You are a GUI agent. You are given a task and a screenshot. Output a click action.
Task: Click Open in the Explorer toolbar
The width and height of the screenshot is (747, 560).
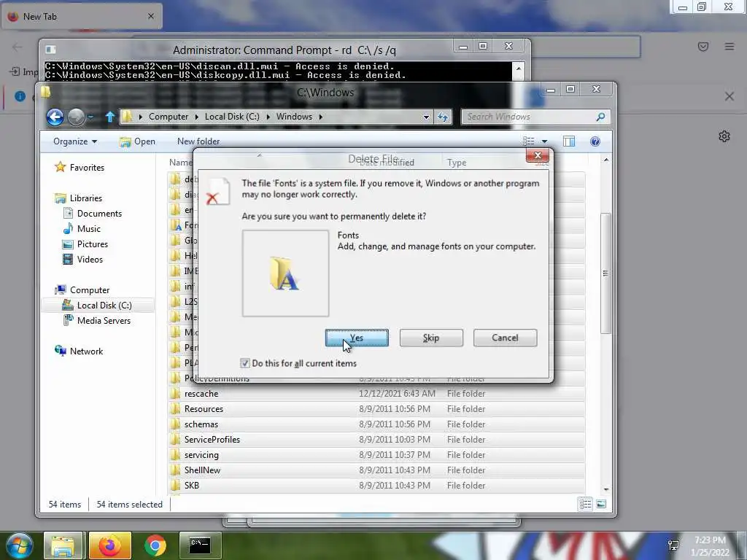tap(137, 141)
